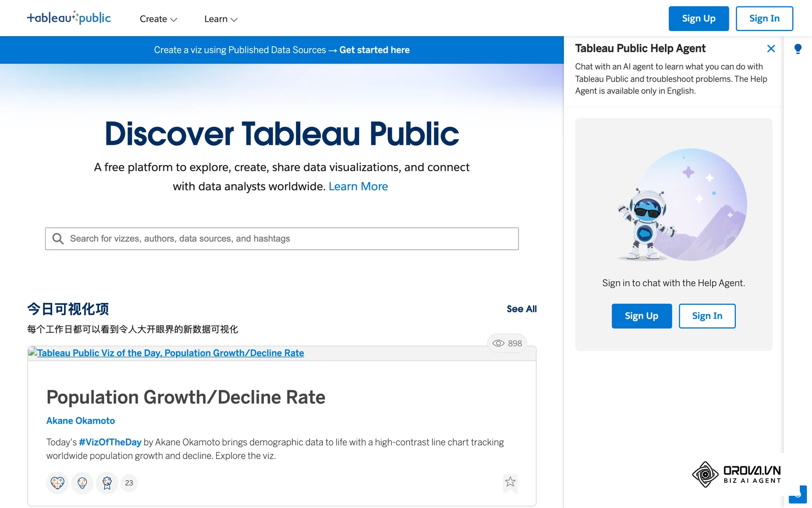812x508 pixels.
Task: Click the 23 reactions count
Action: pyautogui.click(x=129, y=483)
